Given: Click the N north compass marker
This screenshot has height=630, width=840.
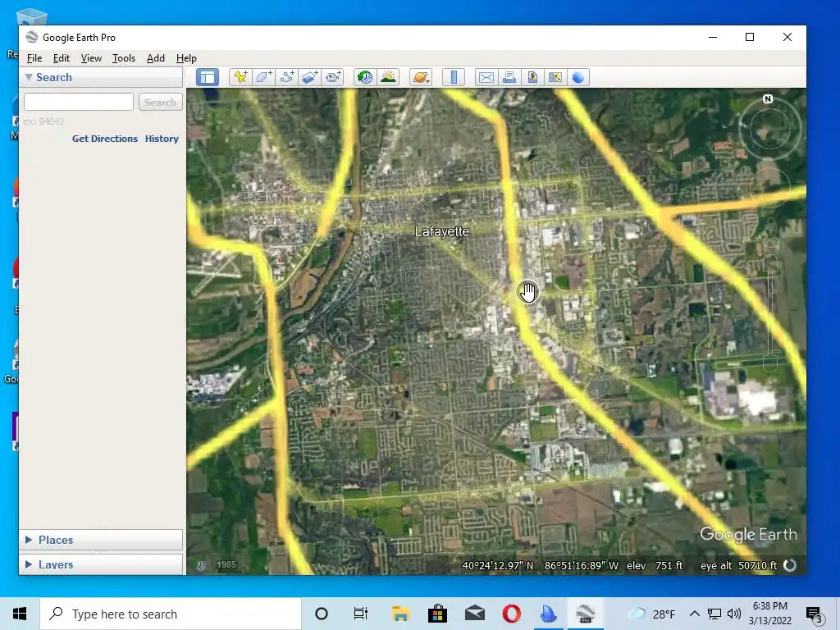Looking at the screenshot, I should (768, 98).
